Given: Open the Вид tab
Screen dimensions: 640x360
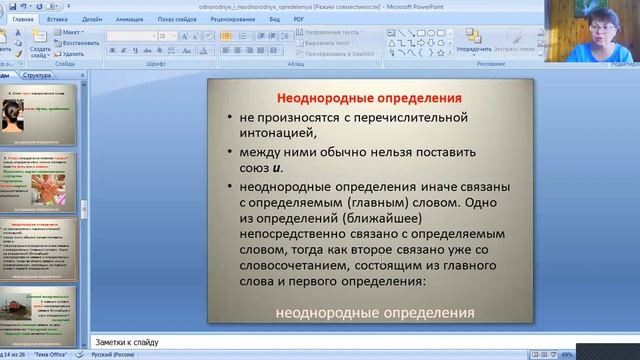Looking at the screenshot, I should click(x=275, y=19).
